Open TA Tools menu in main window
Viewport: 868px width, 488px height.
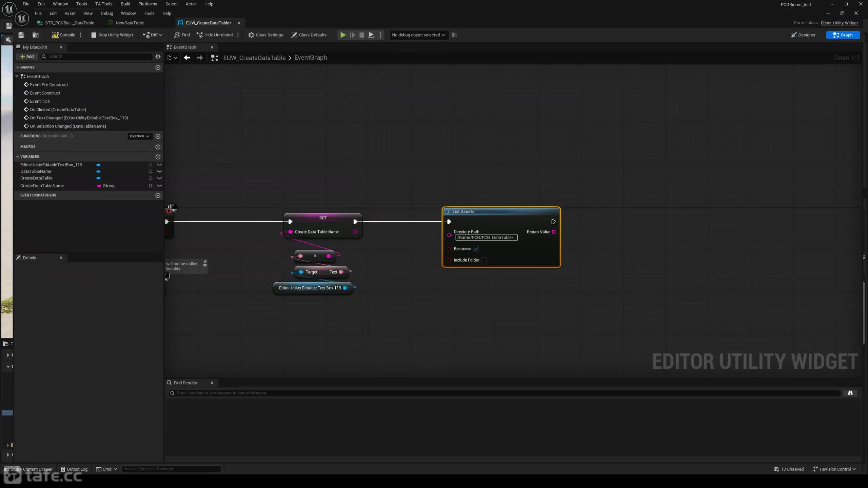click(103, 4)
